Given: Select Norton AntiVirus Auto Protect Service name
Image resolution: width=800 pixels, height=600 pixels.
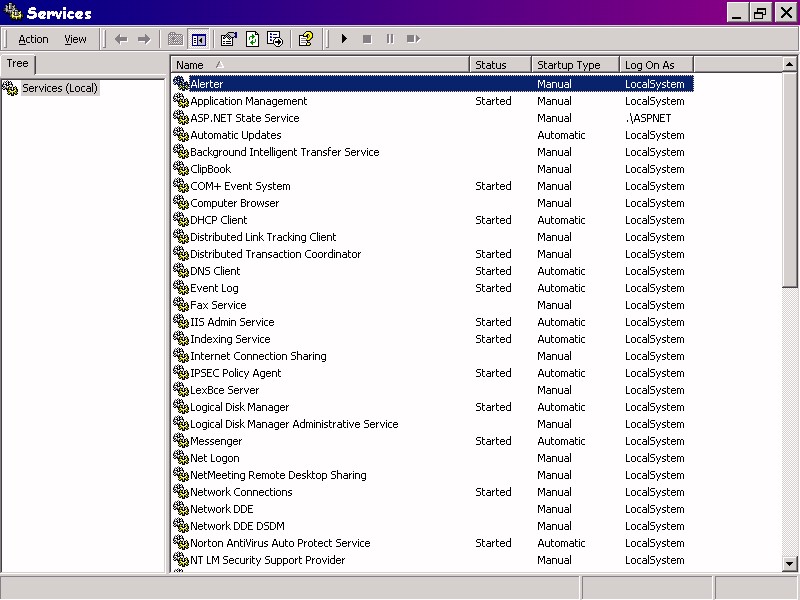Looking at the screenshot, I should (x=280, y=543).
